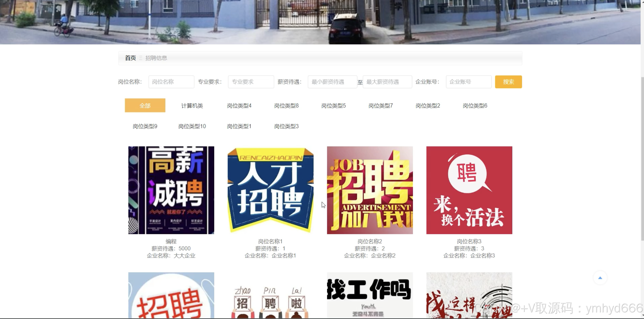Screen dimensions: 644x319
Task: Click the 最大薪资待遇 input field
Action: (387, 82)
